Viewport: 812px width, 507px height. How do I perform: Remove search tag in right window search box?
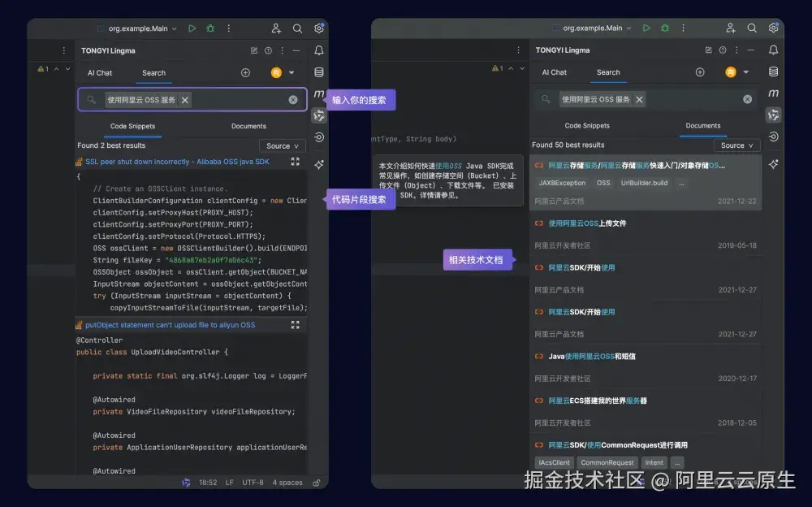coord(640,99)
